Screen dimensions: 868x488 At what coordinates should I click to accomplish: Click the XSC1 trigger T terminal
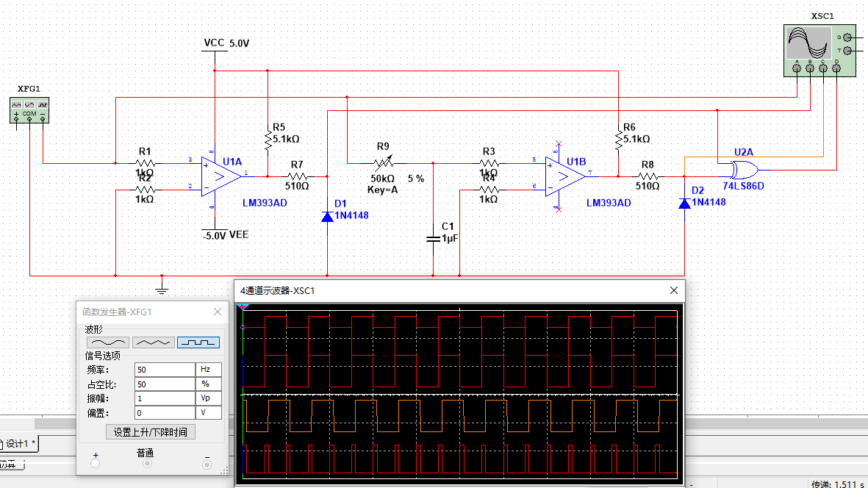click(x=847, y=51)
